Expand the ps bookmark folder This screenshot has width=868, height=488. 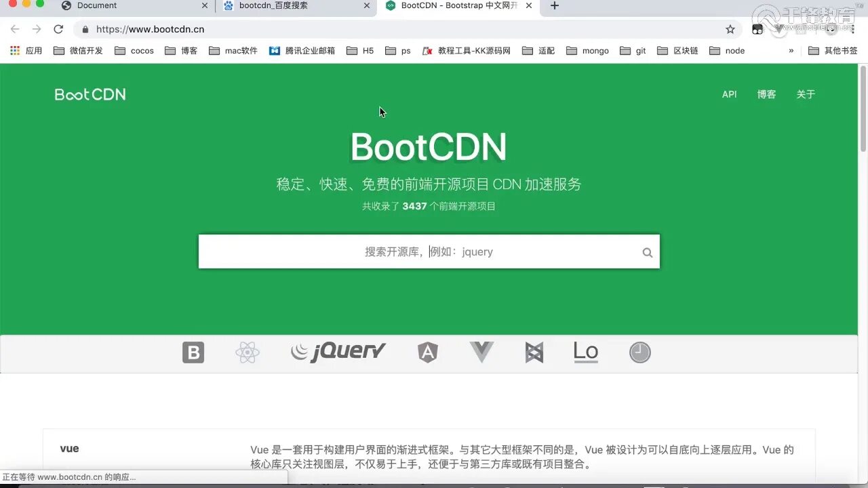(x=397, y=51)
